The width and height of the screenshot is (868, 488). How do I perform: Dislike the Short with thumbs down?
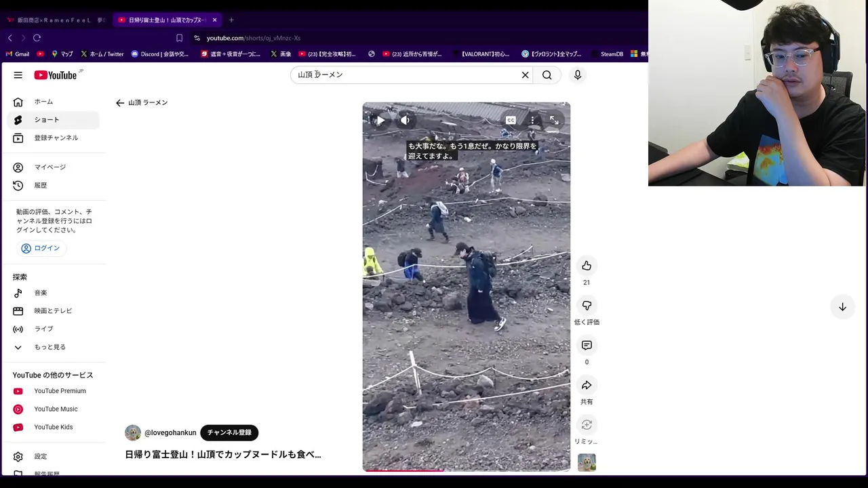click(x=587, y=306)
